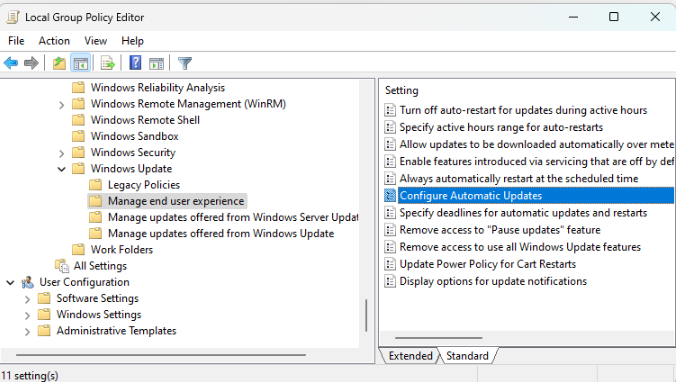Image resolution: width=680 pixels, height=382 pixels.
Task: Switch to the Extended tab
Action: (410, 356)
